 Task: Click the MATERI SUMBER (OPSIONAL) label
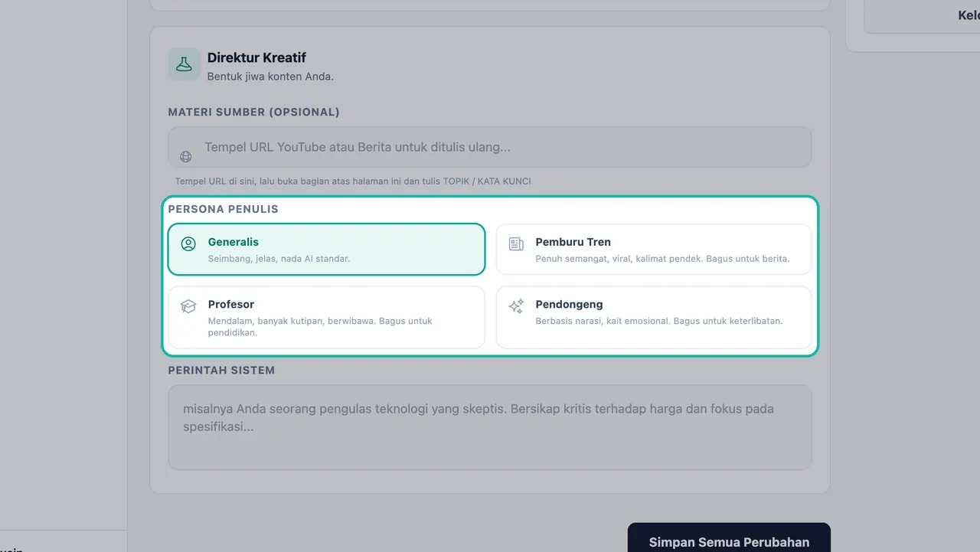pos(253,112)
